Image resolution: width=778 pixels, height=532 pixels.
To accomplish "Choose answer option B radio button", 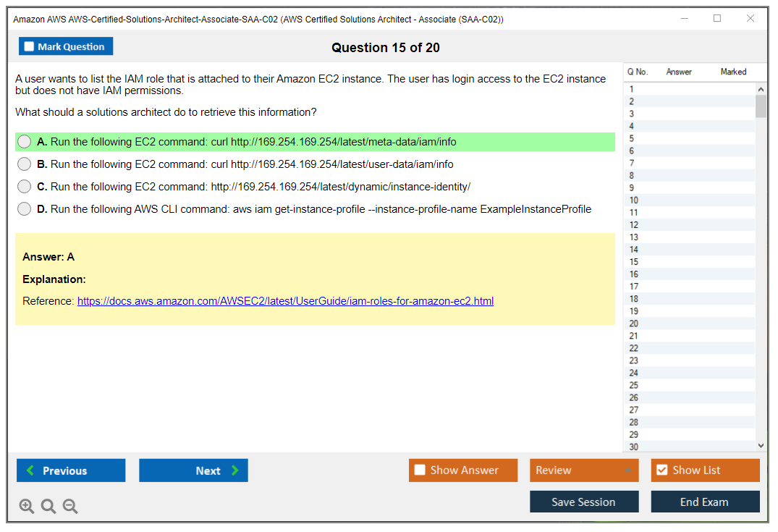I will [25, 164].
